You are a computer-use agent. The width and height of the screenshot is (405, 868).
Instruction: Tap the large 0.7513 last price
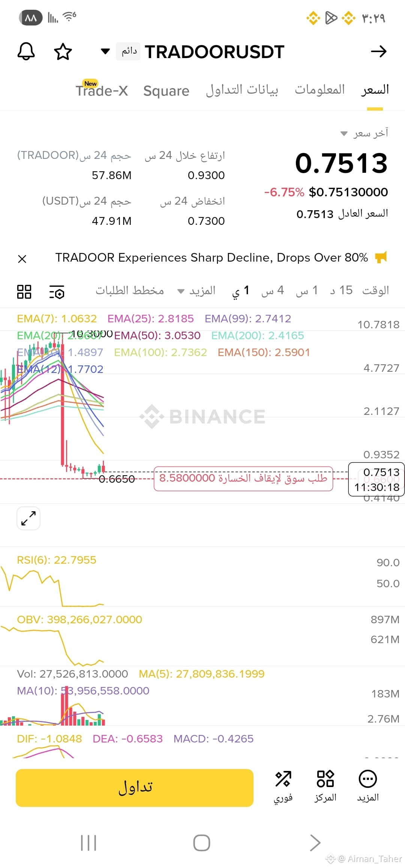341,163
